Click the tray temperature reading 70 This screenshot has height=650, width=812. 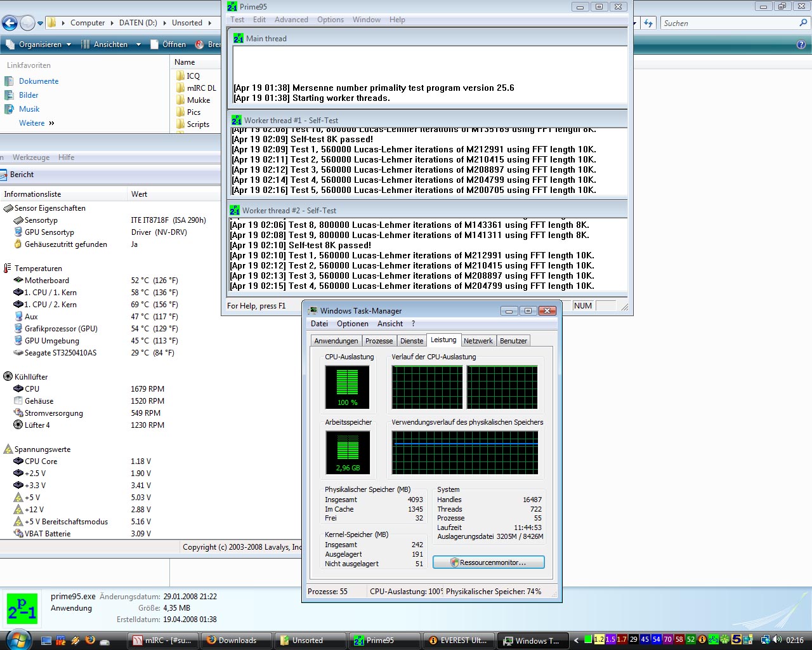(x=667, y=640)
